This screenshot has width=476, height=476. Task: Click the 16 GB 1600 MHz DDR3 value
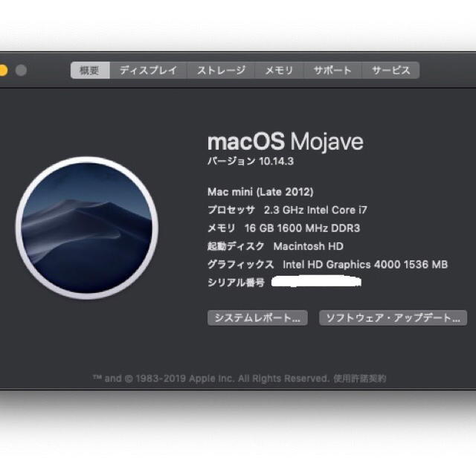302,228
